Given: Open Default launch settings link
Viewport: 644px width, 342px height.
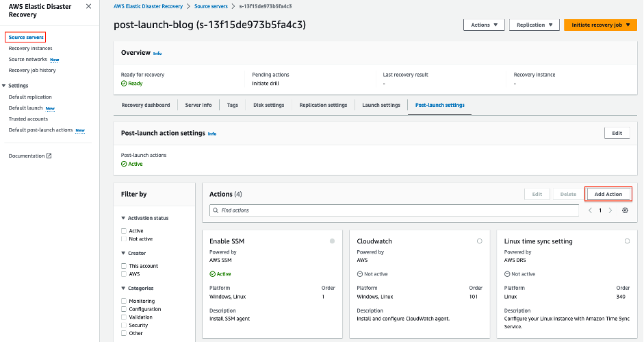Looking at the screenshot, I should [x=25, y=108].
